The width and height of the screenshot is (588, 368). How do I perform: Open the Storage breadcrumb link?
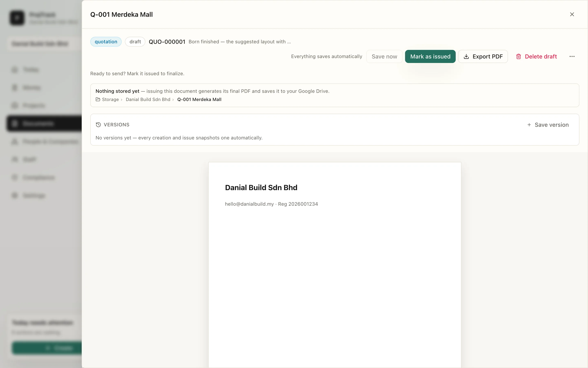point(110,99)
